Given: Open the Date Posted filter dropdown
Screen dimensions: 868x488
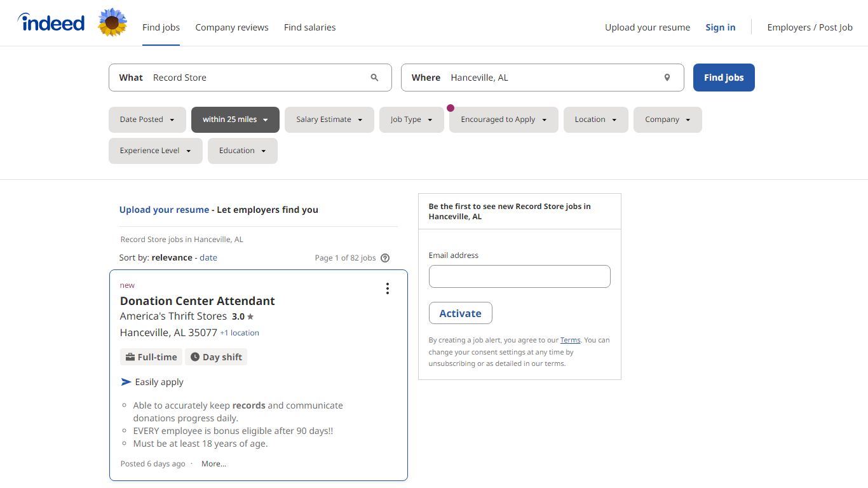Looking at the screenshot, I should pos(147,119).
